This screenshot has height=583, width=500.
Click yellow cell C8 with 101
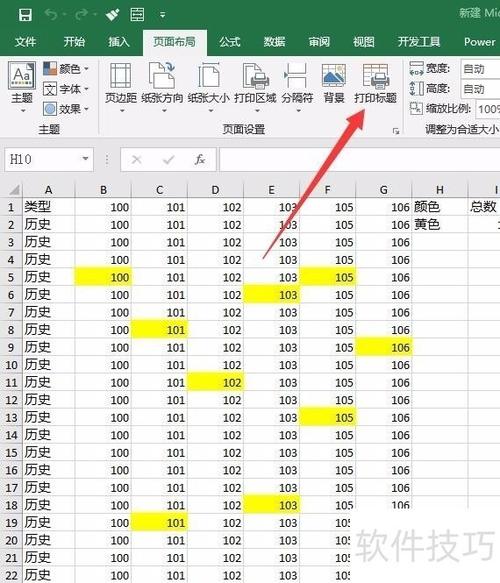click(159, 330)
